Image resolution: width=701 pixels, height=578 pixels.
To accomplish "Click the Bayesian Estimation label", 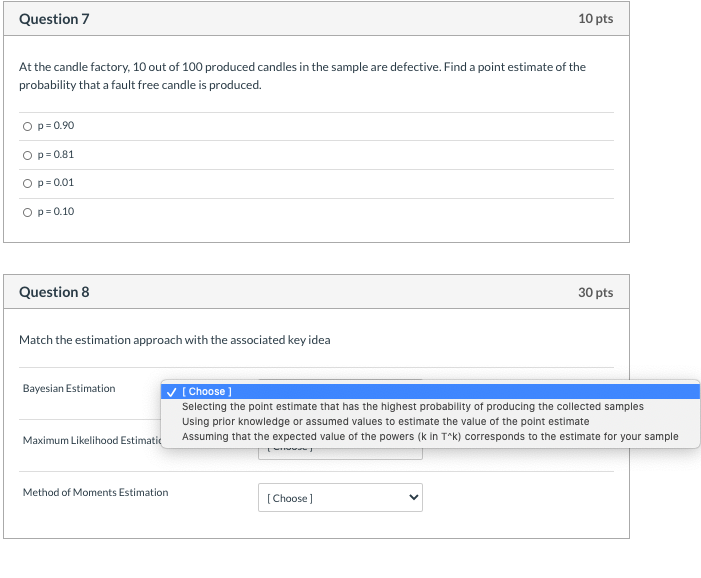I will pos(69,388).
